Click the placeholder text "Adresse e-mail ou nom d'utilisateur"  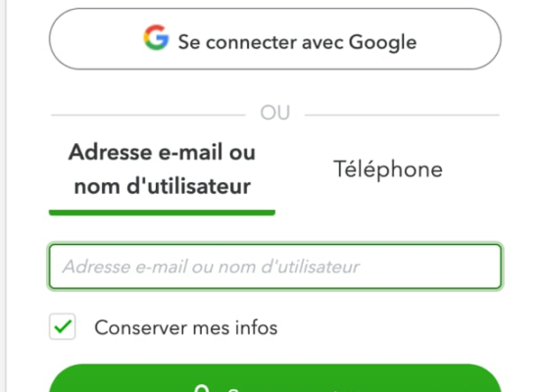(x=211, y=267)
